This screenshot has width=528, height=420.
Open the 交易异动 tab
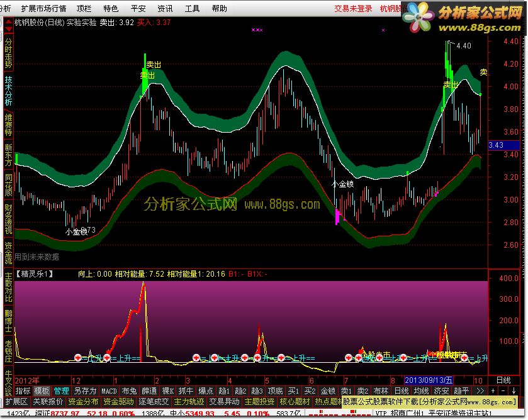(224, 402)
